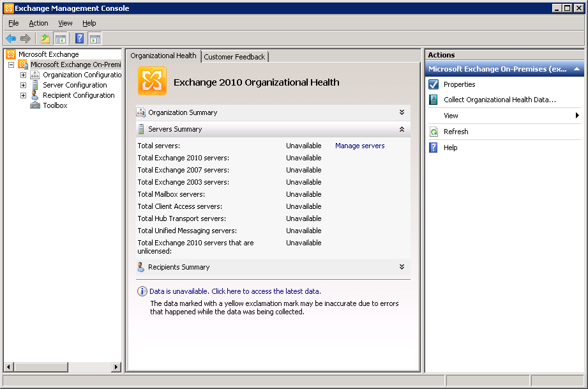The width and height of the screenshot is (588, 389).
Task: Click the Recipients Summary section icon
Action: (x=140, y=267)
